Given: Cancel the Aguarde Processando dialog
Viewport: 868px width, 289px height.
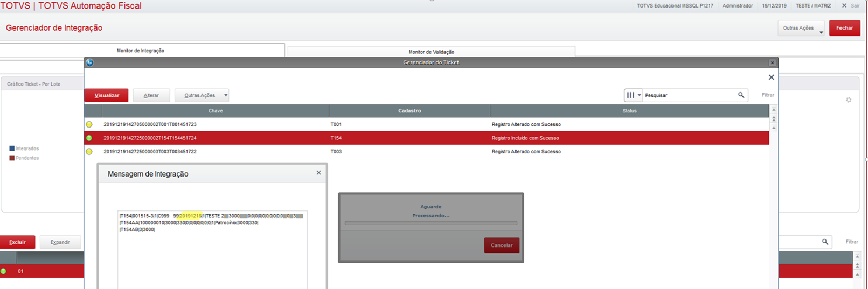Looking at the screenshot, I should [502, 245].
